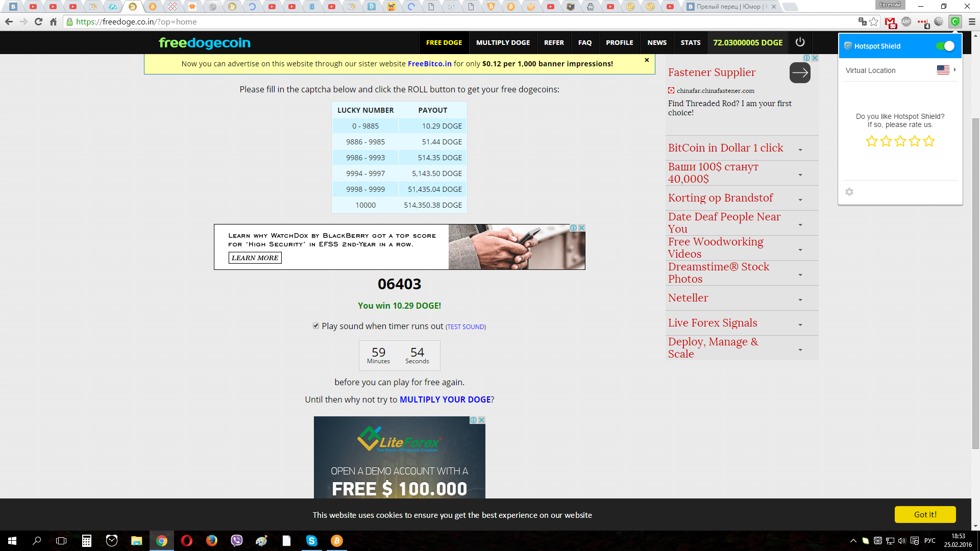Image resolution: width=980 pixels, height=551 pixels.
Task: Open Hotspot Shield settings gear
Action: pos(849,192)
